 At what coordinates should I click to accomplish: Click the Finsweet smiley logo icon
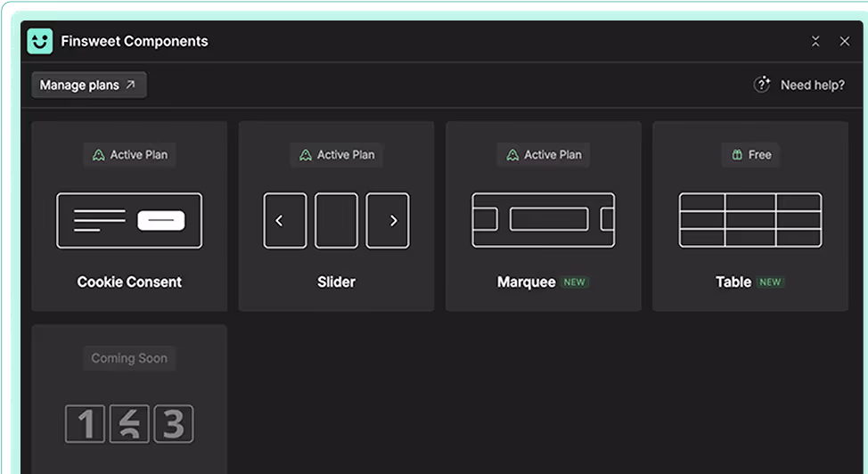(x=40, y=42)
